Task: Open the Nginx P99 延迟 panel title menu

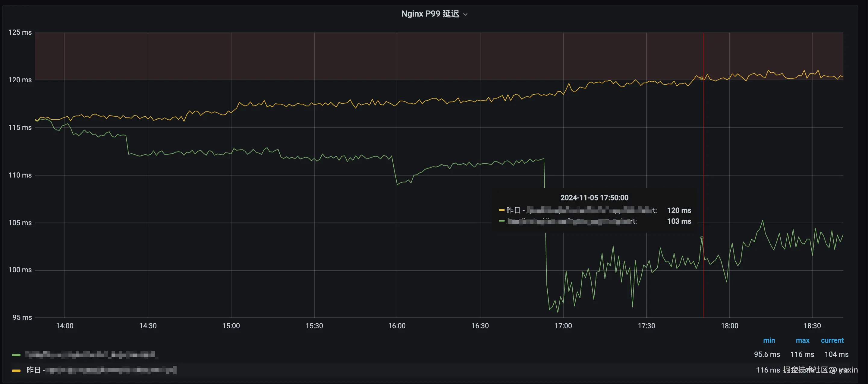Action: pyautogui.click(x=430, y=14)
